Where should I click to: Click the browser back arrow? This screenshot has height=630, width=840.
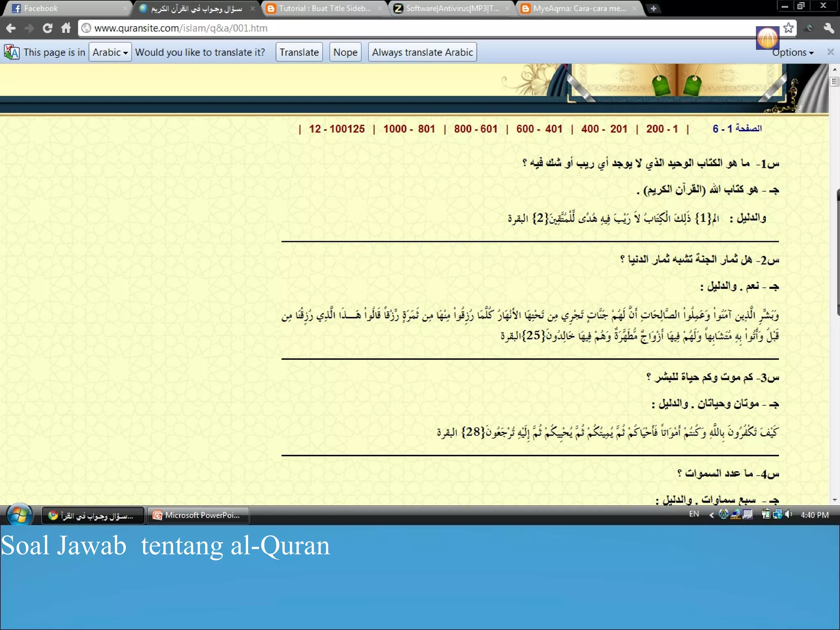(11, 28)
